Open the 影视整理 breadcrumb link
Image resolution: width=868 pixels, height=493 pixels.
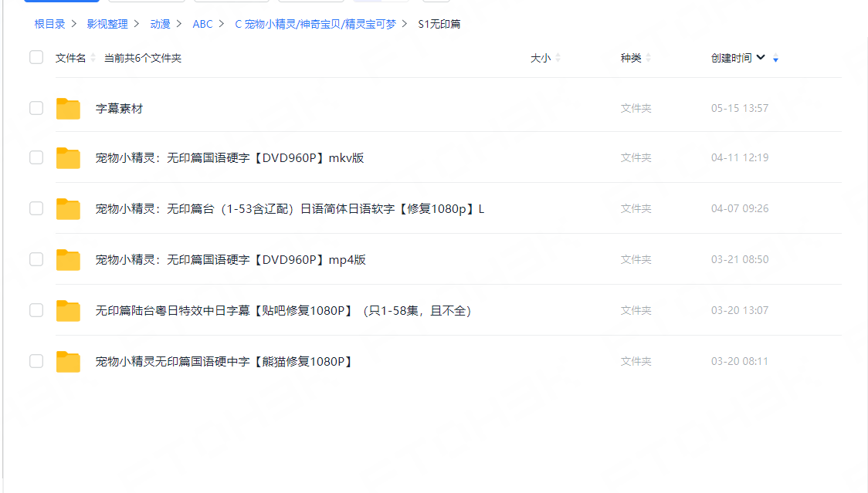[107, 24]
